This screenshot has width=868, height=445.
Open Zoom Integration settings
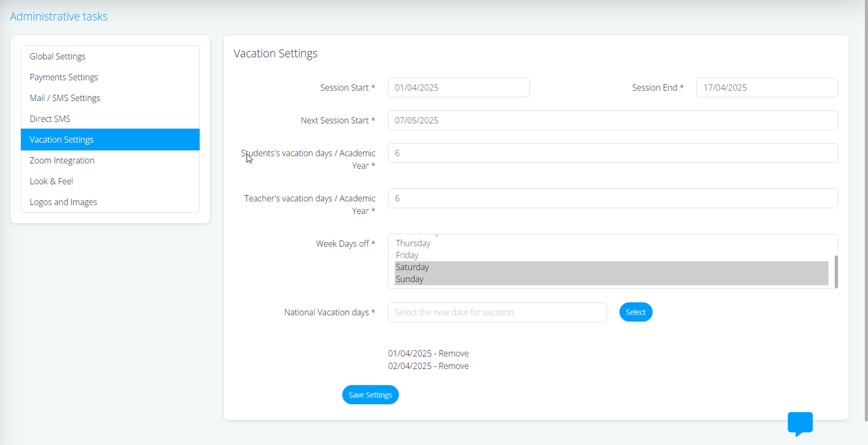pos(62,161)
